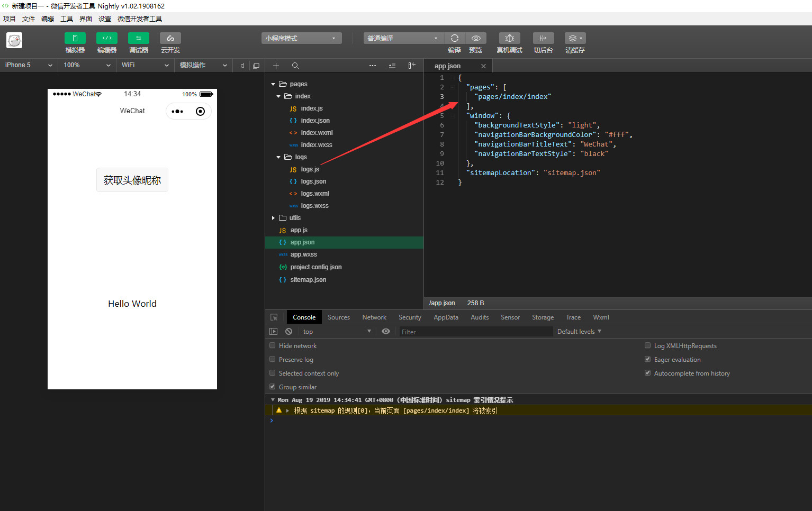Screen dimensions: 812x511
Task: Open the iPhone 5 device dropdown
Action: [29, 65]
